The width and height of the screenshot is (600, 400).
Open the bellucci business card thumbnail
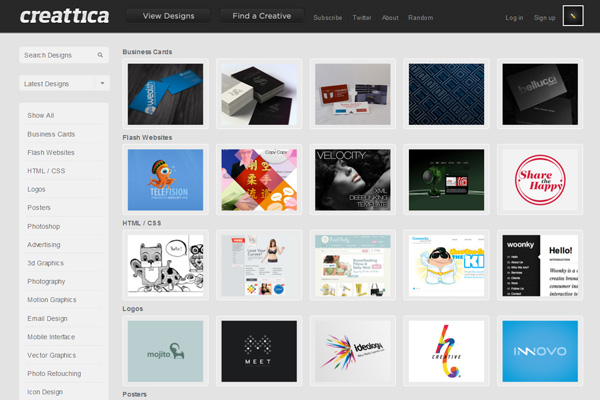point(540,94)
